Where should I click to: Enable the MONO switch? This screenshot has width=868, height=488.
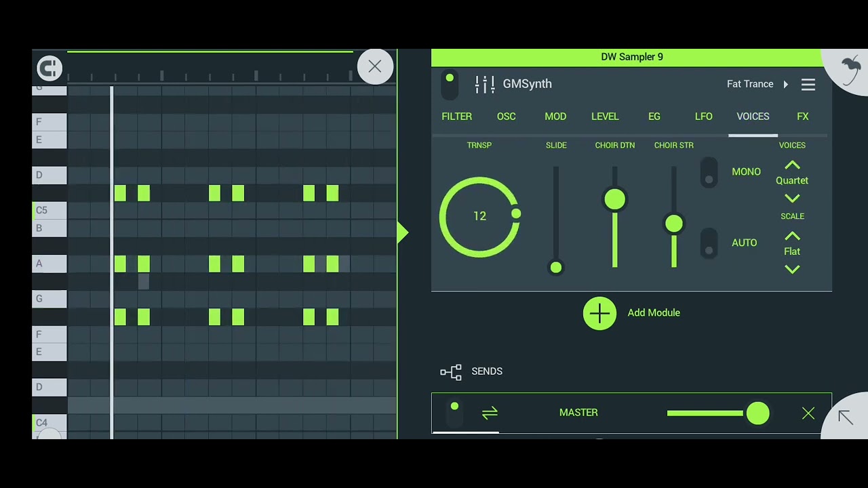tap(709, 172)
